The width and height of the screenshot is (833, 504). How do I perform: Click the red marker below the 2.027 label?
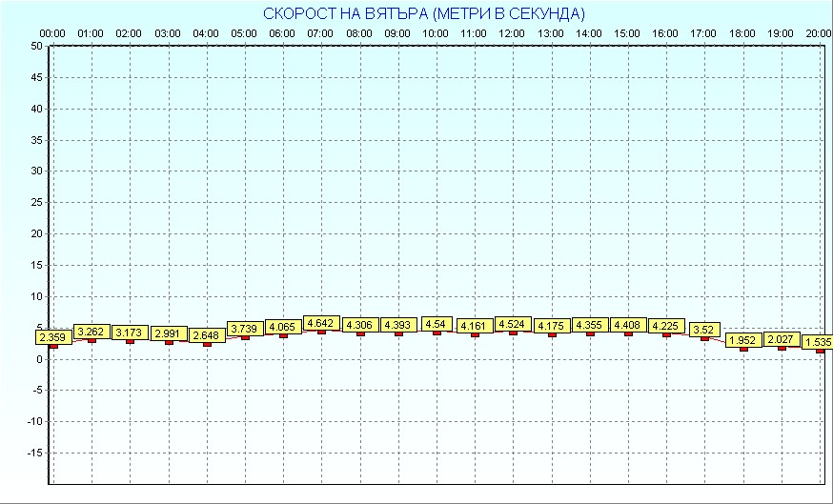click(782, 348)
